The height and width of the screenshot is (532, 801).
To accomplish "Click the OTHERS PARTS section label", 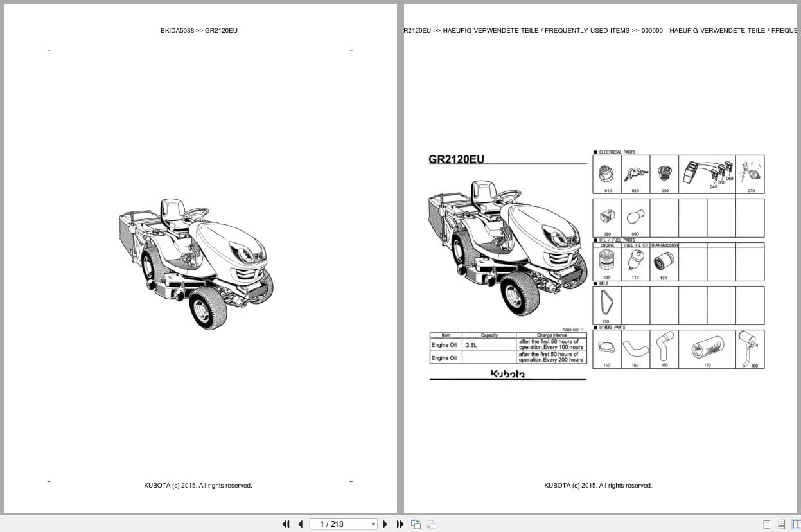I will pos(612,328).
